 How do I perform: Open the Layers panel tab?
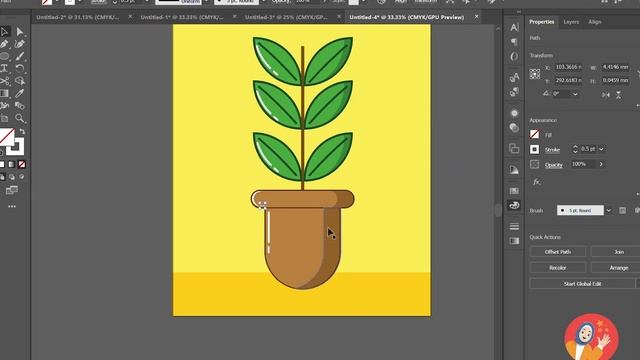(x=571, y=22)
